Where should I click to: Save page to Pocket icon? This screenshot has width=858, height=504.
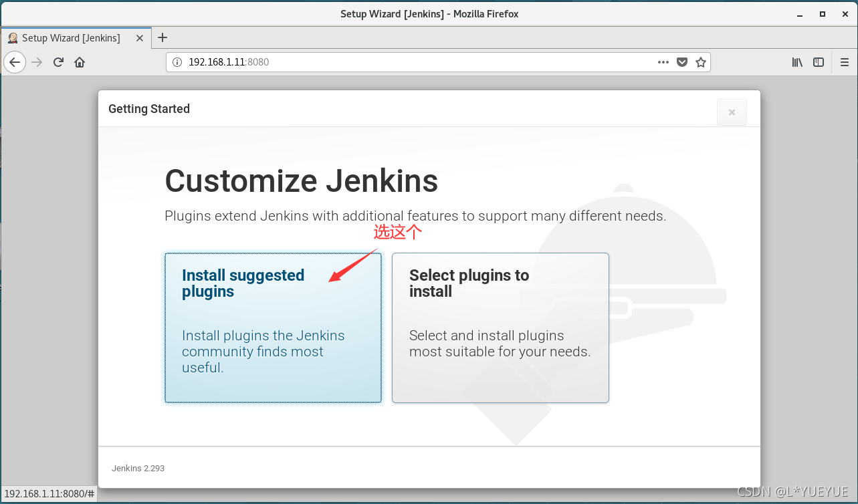click(682, 62)
